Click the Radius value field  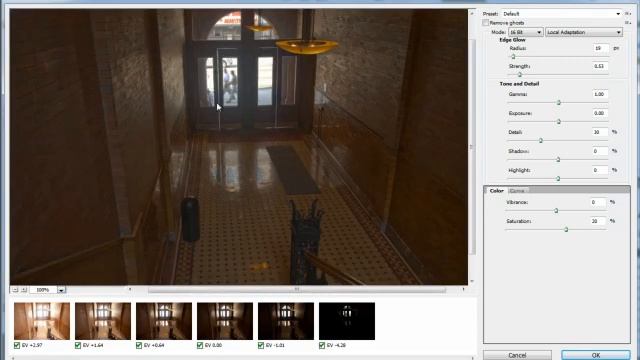tap(601, 48)
